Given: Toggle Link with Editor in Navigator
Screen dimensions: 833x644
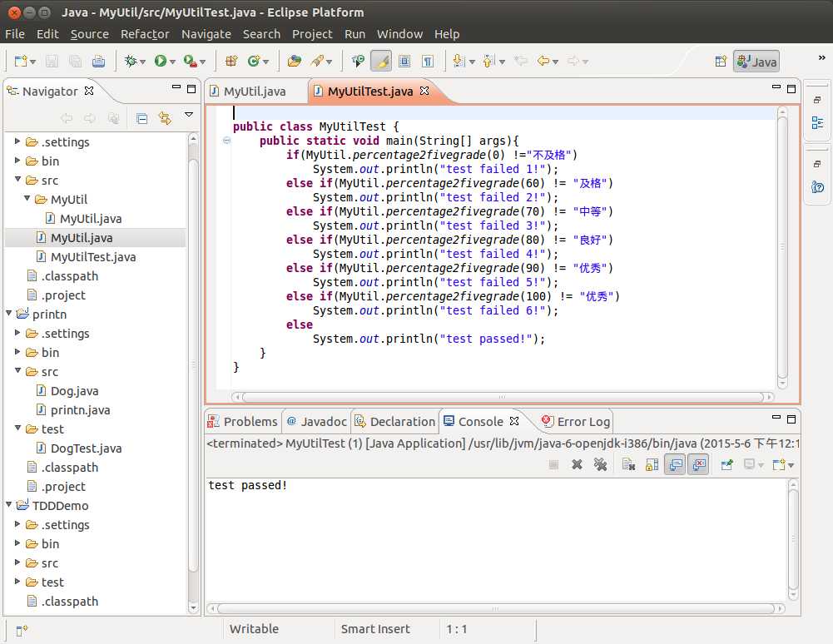Looking at the screenshot, I should click(166, 118).
